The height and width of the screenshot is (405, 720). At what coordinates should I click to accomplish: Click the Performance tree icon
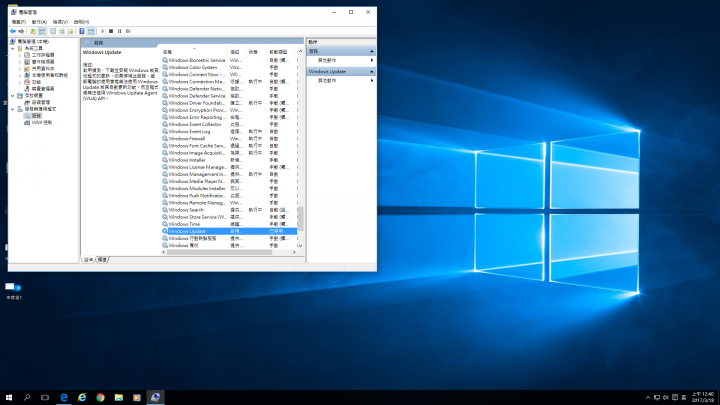coord(27,82)
